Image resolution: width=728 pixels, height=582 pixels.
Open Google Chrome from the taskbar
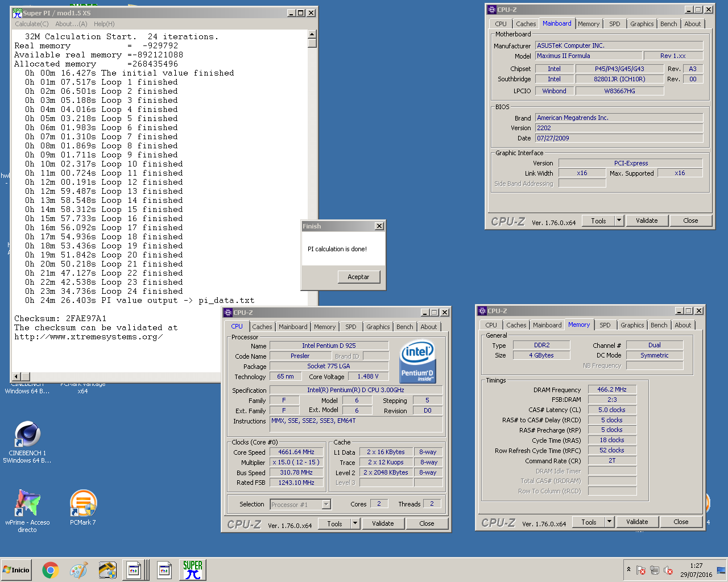[51, 570]
